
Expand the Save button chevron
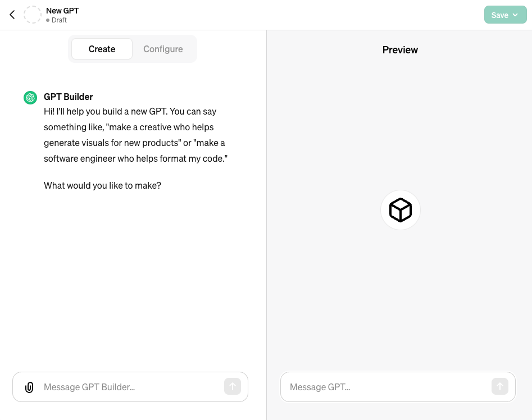[515, 15]
